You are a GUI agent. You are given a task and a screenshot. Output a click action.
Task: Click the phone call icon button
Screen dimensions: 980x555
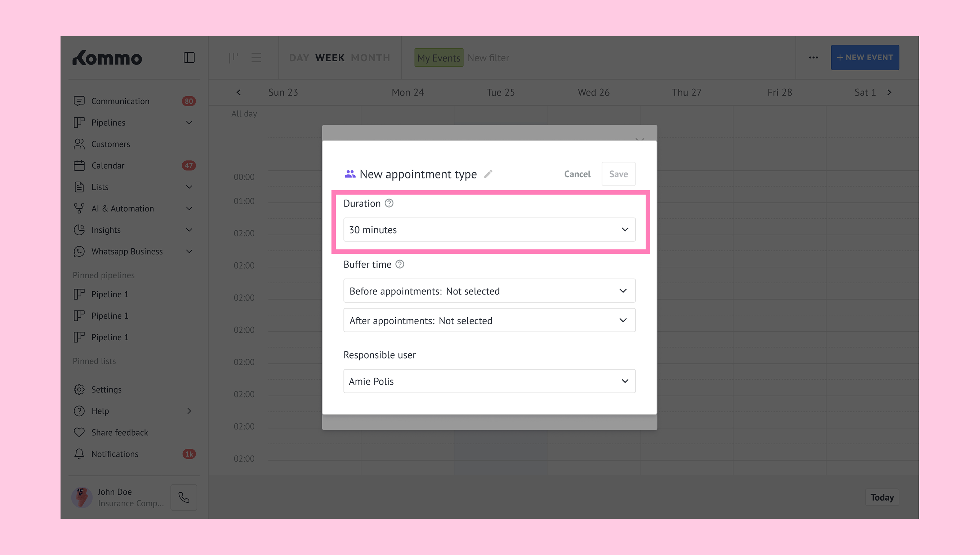(x=184, y=497)
